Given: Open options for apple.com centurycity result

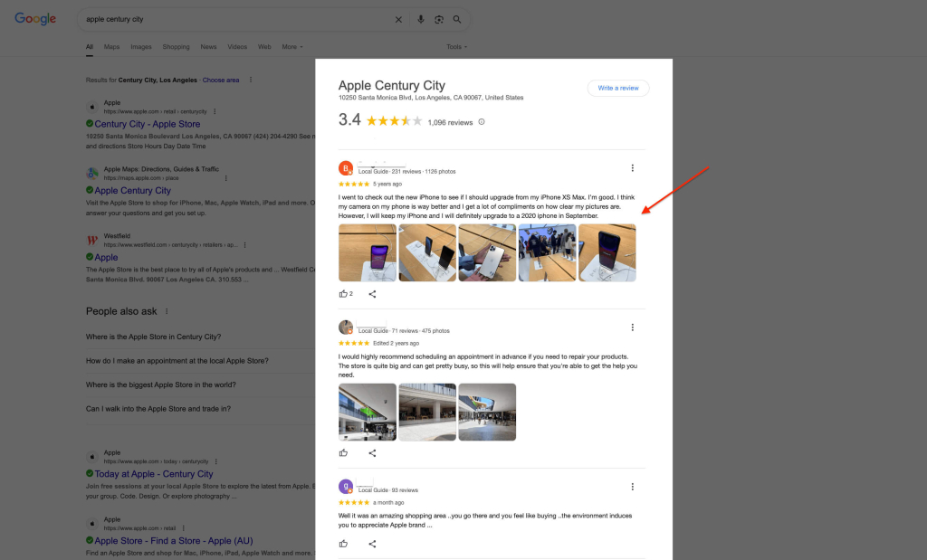Looking at the screenshot, I should click(x=215, y=111).
